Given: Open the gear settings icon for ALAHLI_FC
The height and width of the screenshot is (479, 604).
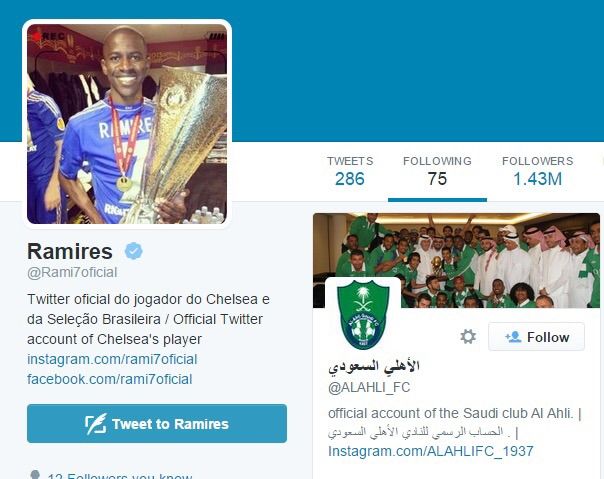Looking at the screenshot, I should pyautogui.click(x=468, y=336).
